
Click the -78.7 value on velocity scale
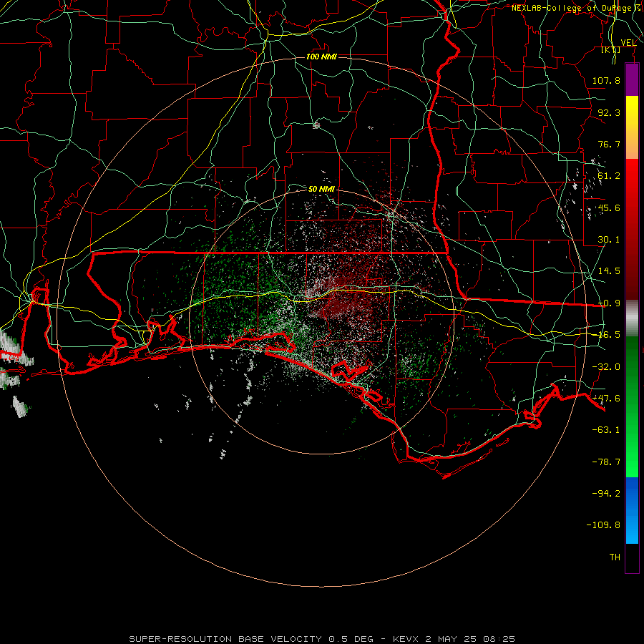click(x=606, y=462)
